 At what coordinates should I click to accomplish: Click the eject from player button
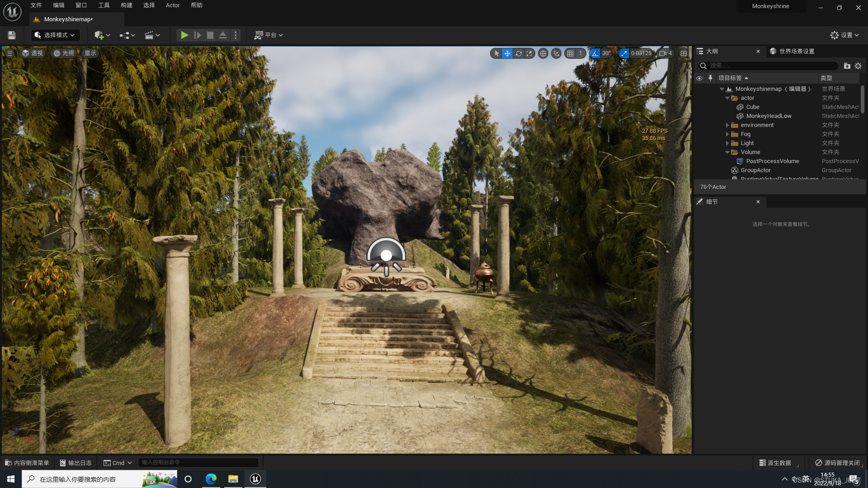tap(223, 35)
